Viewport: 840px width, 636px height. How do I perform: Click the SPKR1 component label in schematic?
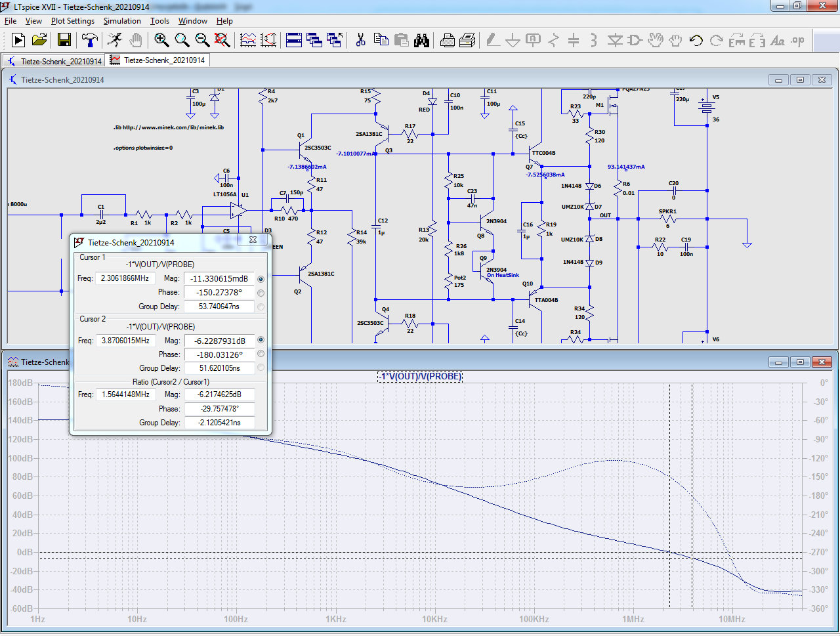point(667,211)
